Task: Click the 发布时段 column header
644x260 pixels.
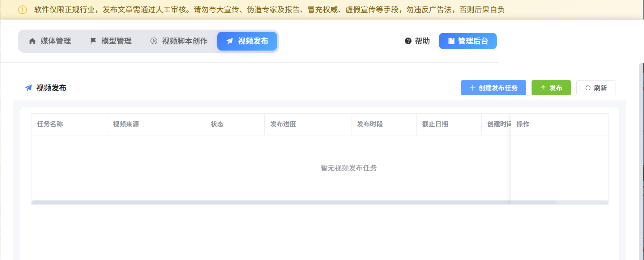Action: coord(384,124)
